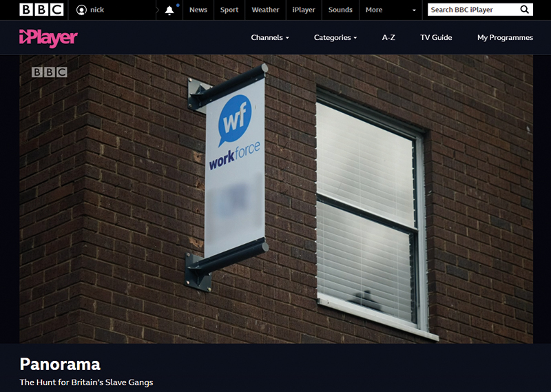Click the Panorama programme image
The width and height of the screenshot is (551, 392).
[x=276, y=199]
